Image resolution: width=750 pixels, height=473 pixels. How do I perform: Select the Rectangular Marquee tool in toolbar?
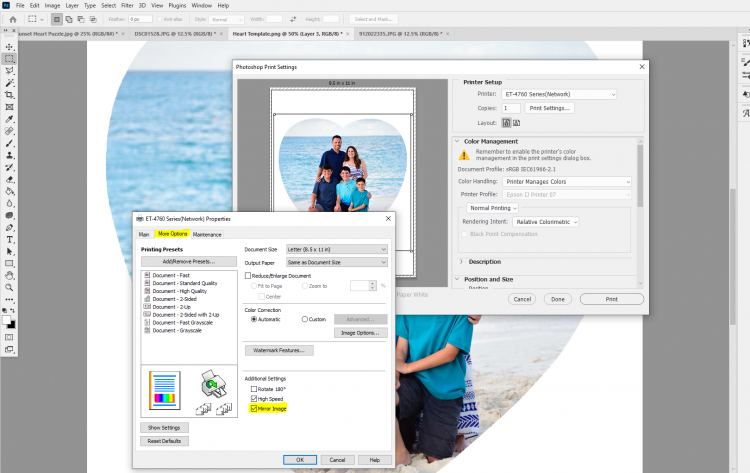coord(9,59)
